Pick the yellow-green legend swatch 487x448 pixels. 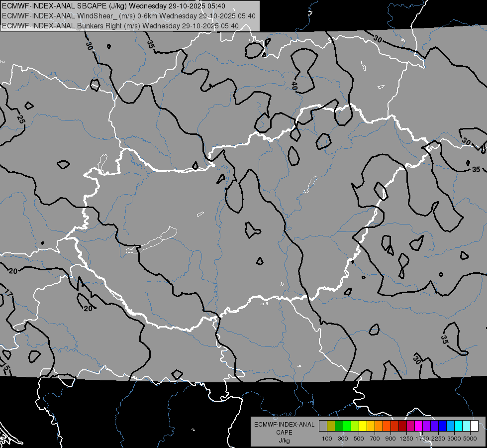[355, 426]
